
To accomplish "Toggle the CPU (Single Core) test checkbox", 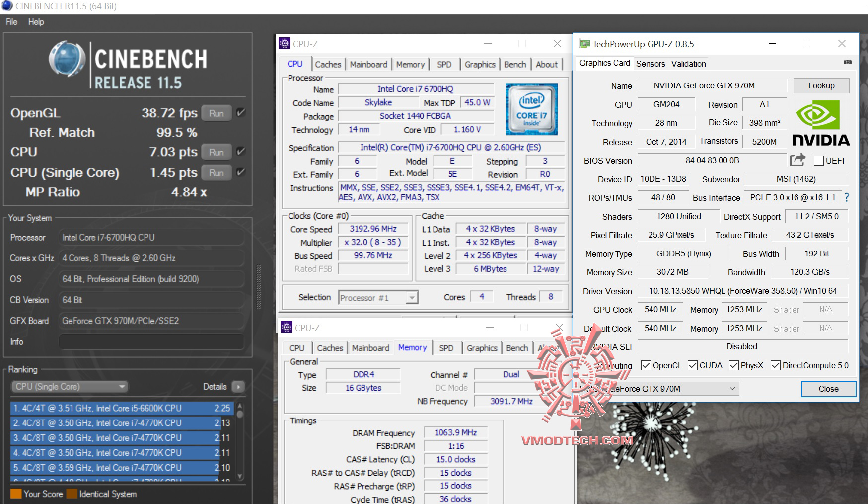I will [241, 172].
